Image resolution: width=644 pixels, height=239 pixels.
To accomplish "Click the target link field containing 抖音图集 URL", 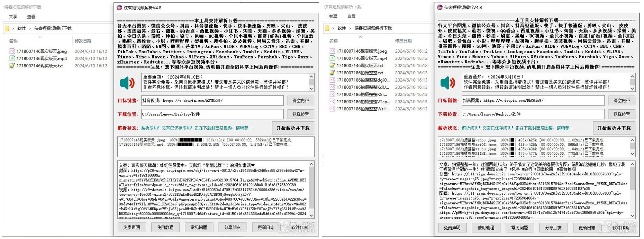I will (x=533, y=100).
